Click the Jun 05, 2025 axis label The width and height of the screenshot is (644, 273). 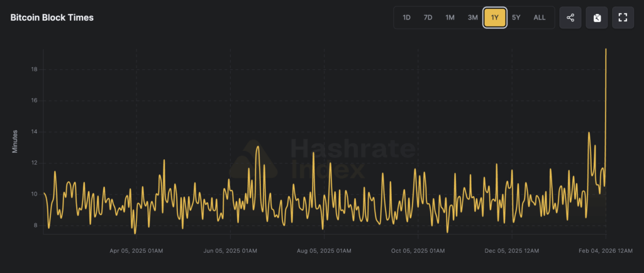coord(230,251)
